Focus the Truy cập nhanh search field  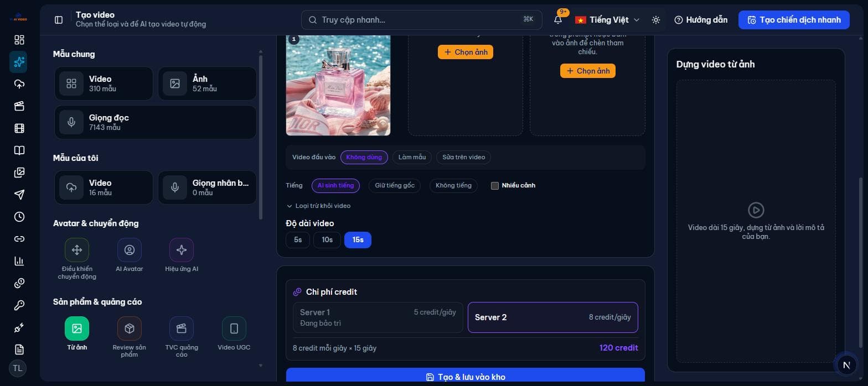coord(422,20)
